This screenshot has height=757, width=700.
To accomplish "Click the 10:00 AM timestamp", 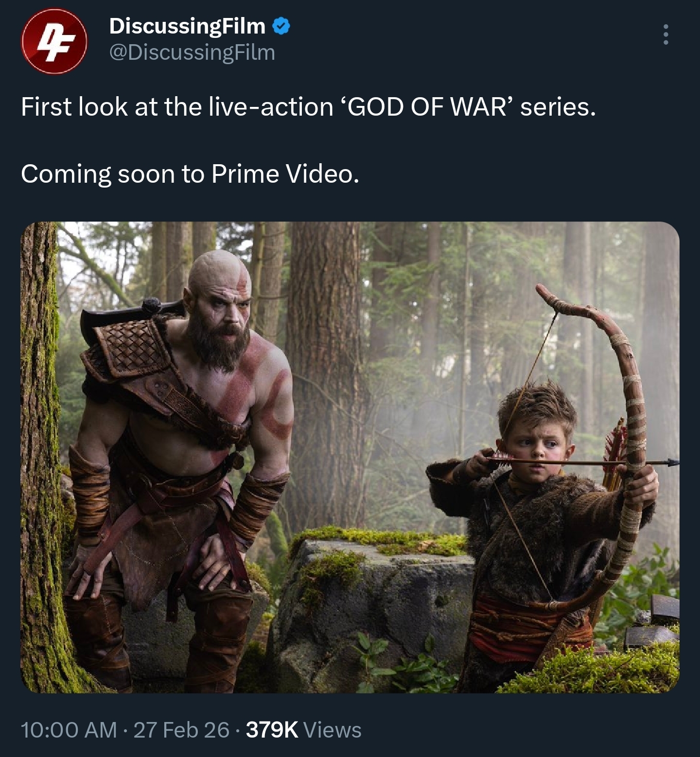I will pyautogui.click(x=69, y=729).
